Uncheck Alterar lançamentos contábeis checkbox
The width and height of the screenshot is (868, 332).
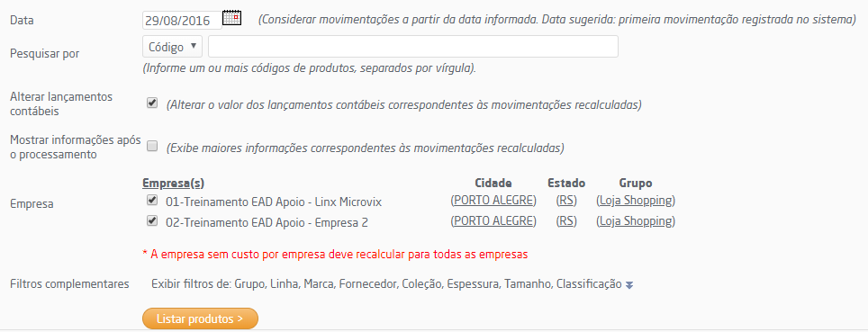(151, 103)
